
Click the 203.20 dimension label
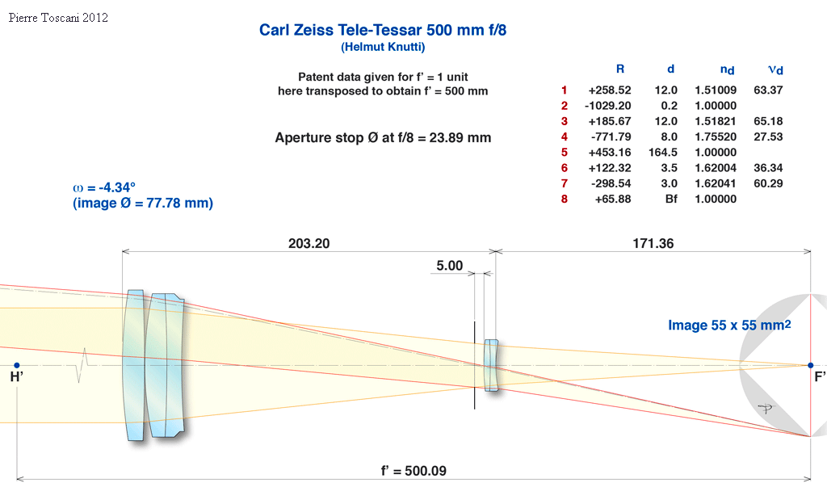(309, 242)
